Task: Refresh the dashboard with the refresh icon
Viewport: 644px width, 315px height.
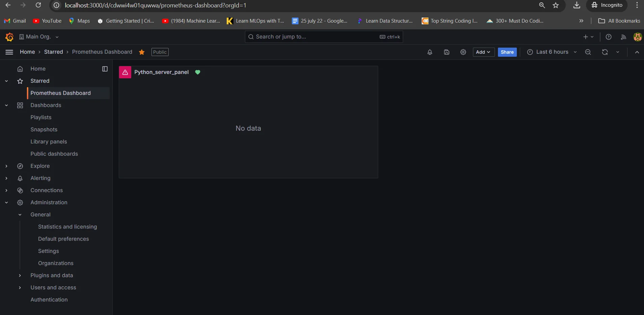Action: [x=605, y=52]
